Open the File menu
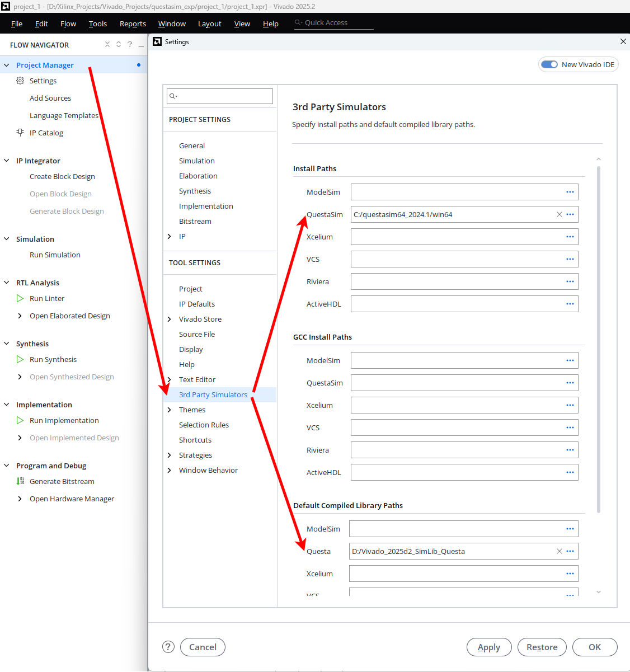The image size is (630, 672). [x=17, y=24]
